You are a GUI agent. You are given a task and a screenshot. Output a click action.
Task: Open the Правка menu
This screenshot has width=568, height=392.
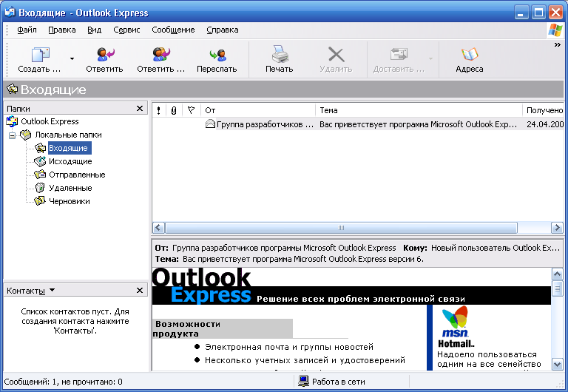point(62,30)
